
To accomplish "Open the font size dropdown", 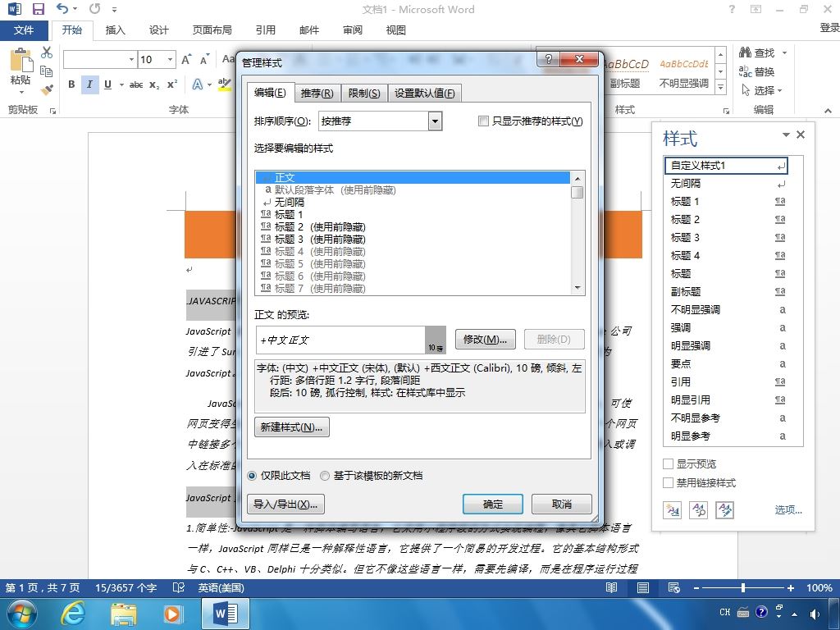I will 170,59.
